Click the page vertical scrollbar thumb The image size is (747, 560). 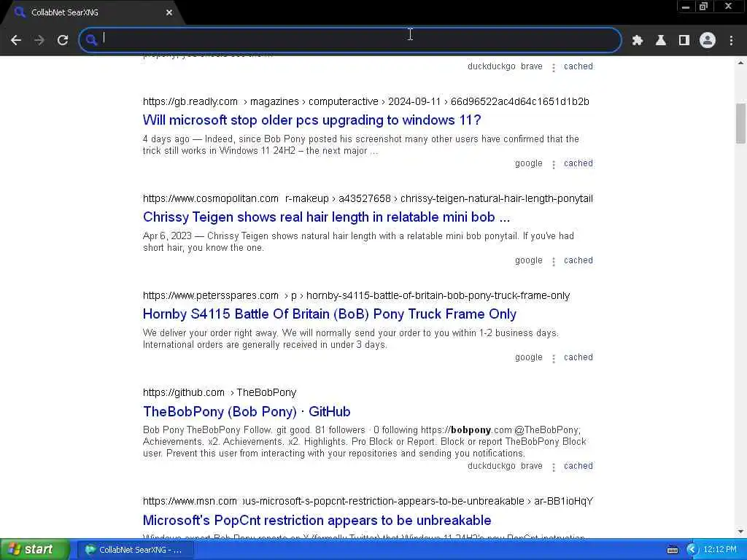[740, 122]
